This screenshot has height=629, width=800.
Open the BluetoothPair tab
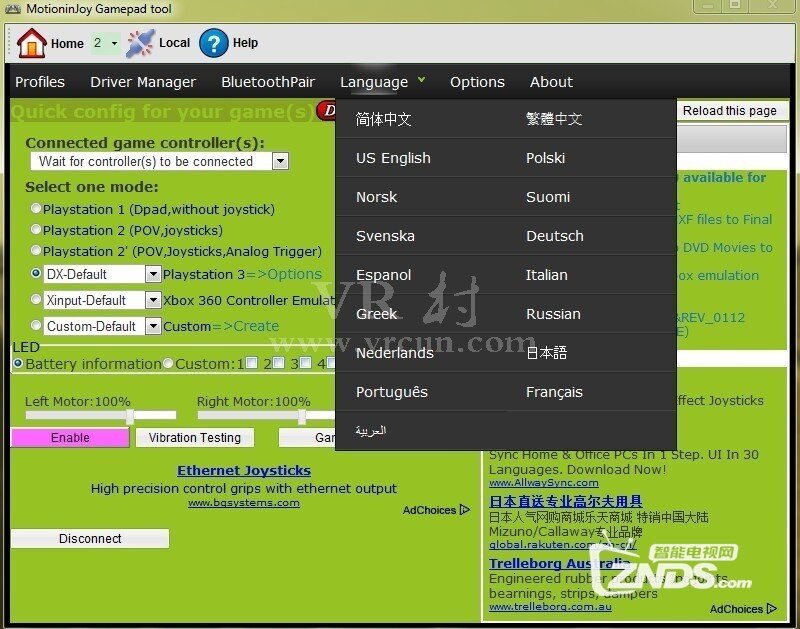click(x=268, y=82)
